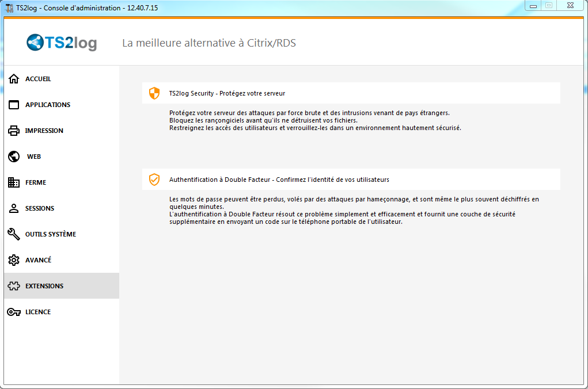Viewport: 588px width, 389px height.
Task: Click the Impression printer icon
Action: pyautogui.click(x=14, y=131)
